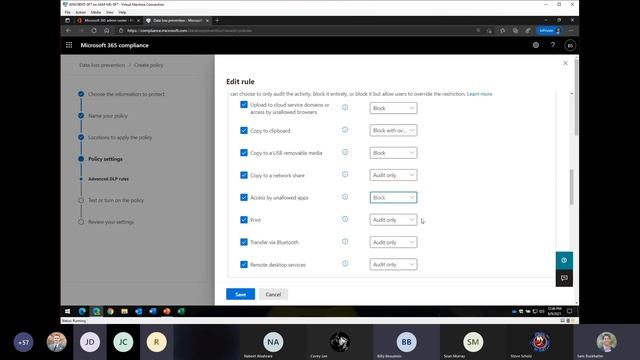Expand the Print action dropdown

tap(393, 220)
